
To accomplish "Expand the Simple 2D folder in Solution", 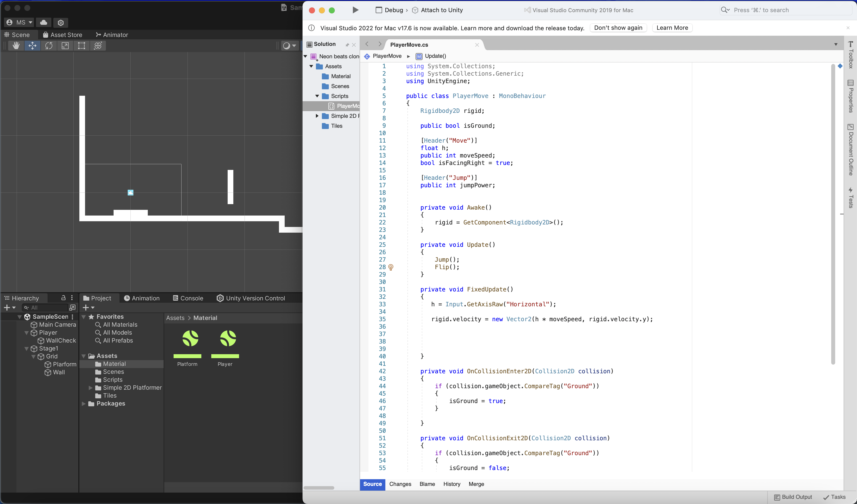I will 317,116.
